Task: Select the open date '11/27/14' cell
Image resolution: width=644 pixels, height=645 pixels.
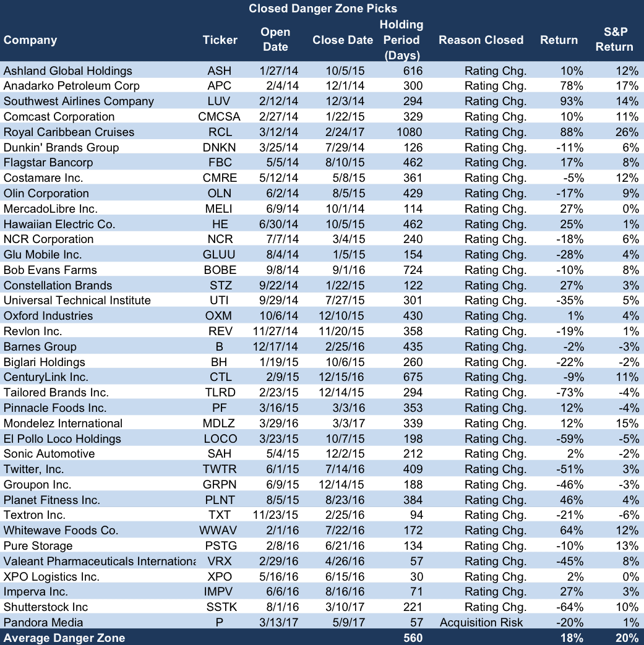Action: pos(275,331)
